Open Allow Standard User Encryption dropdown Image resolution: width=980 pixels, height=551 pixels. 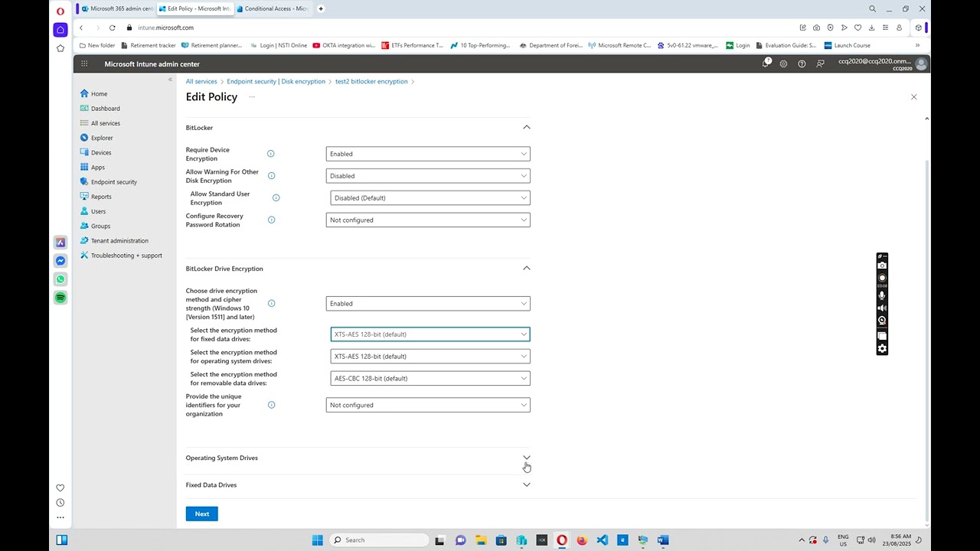coord(430,197)
